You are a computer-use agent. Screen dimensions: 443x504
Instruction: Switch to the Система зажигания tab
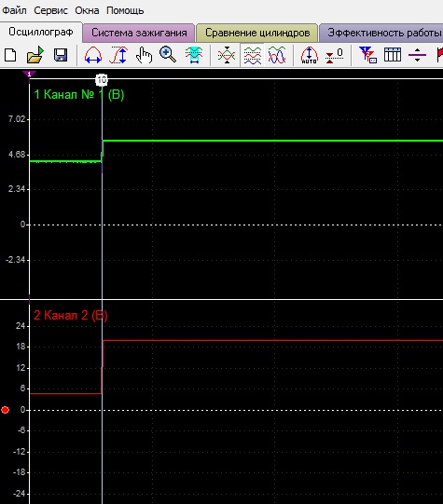tap(139, 33)
